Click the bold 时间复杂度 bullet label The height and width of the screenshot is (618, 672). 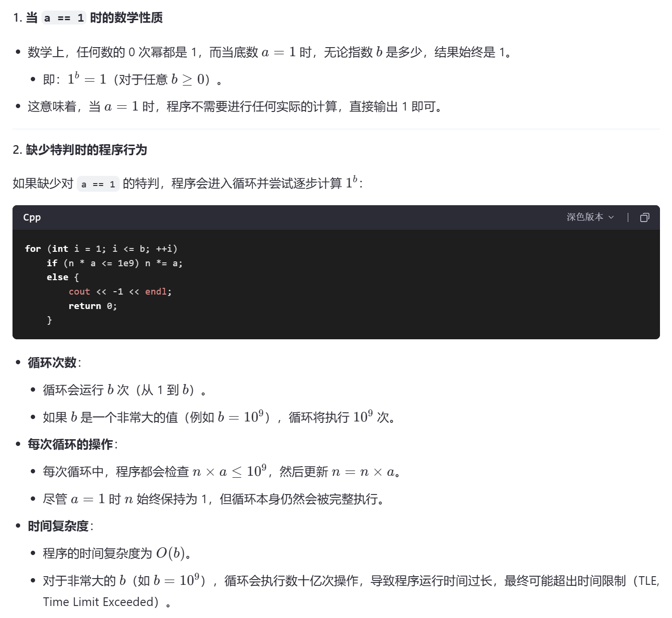pos(58,526)
